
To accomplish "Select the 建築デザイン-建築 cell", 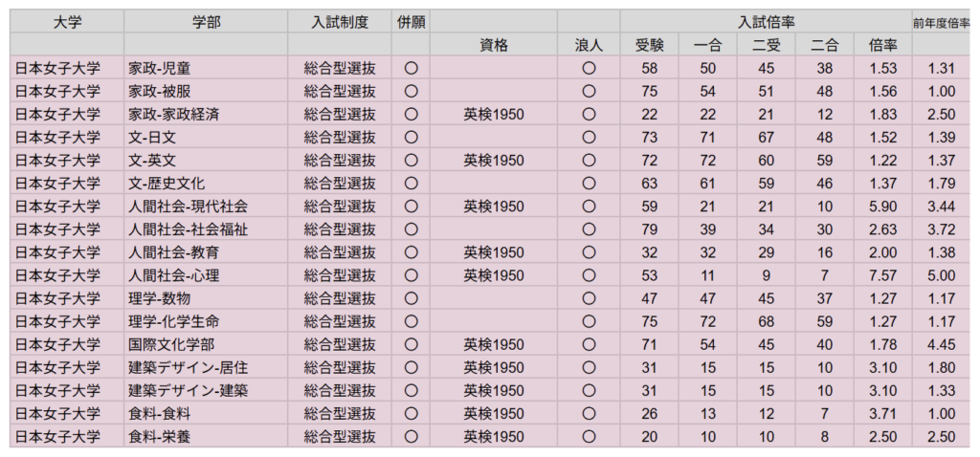I will (206, 391).
